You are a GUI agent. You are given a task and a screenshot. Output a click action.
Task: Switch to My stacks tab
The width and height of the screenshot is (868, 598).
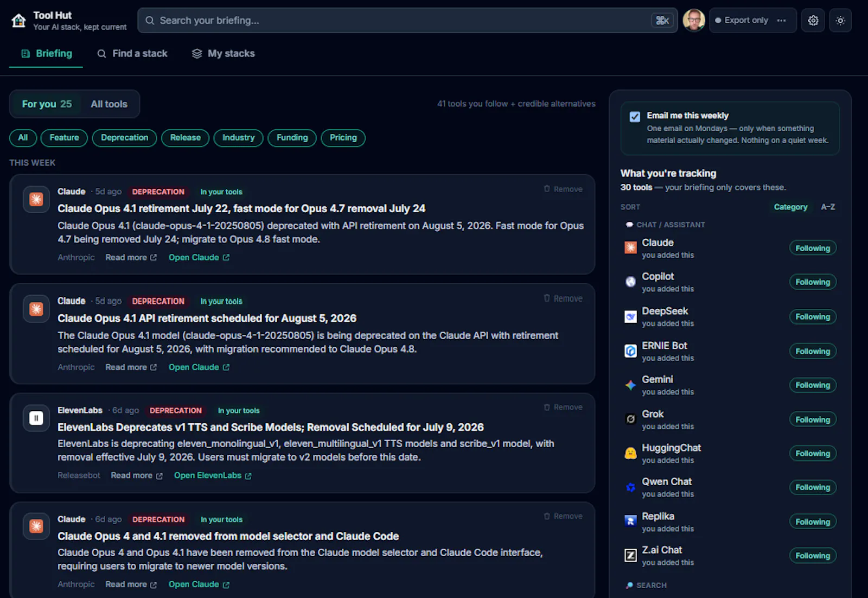point(224,54)
